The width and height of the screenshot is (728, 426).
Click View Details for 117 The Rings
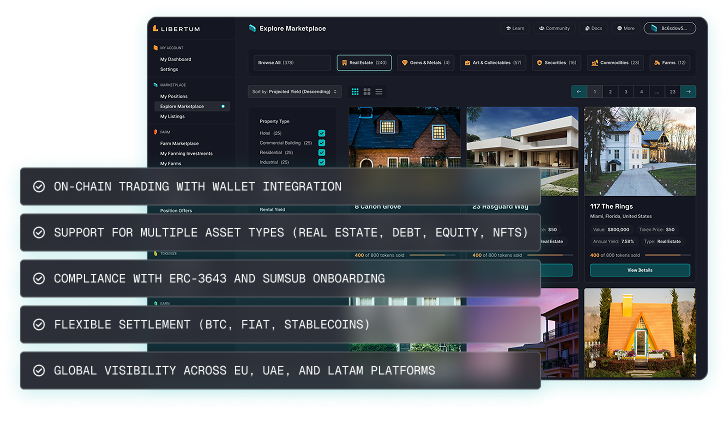point(640,270)
